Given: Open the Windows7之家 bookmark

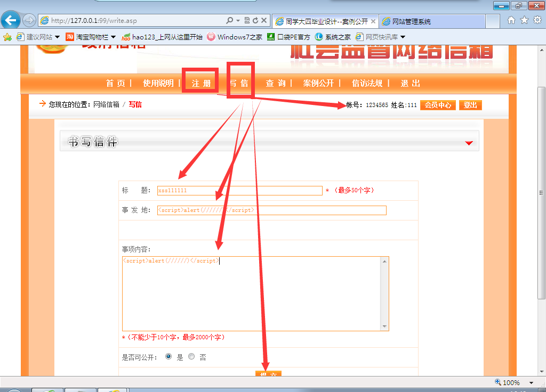Looking at the screenshot, I should click(x=235, y=37).
